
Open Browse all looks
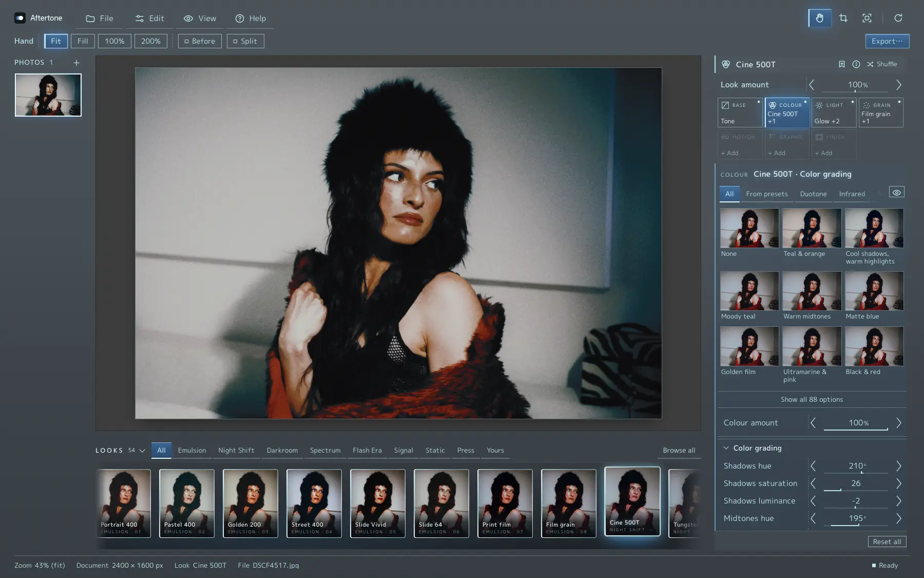point(679,451)
